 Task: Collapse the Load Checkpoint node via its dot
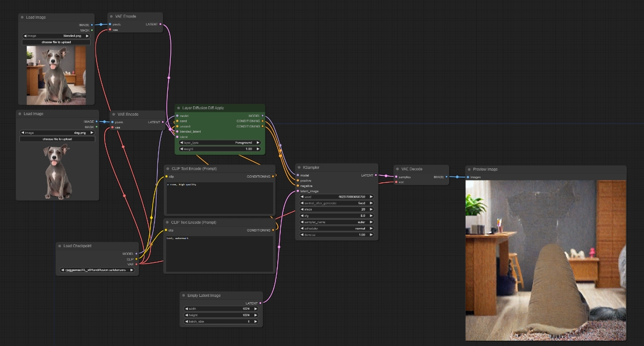(x=60, y=245)
